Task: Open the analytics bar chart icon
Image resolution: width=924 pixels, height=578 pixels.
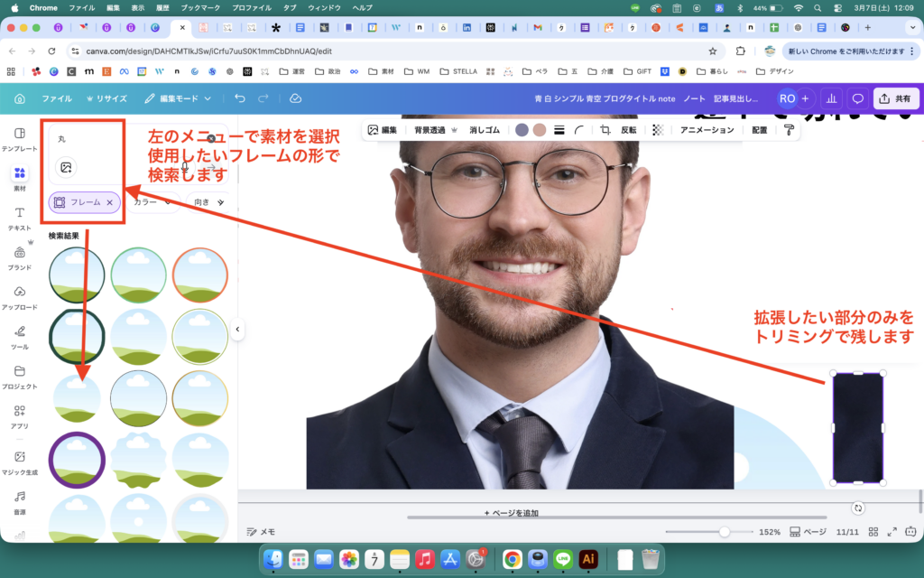Action: pos(831,98)
